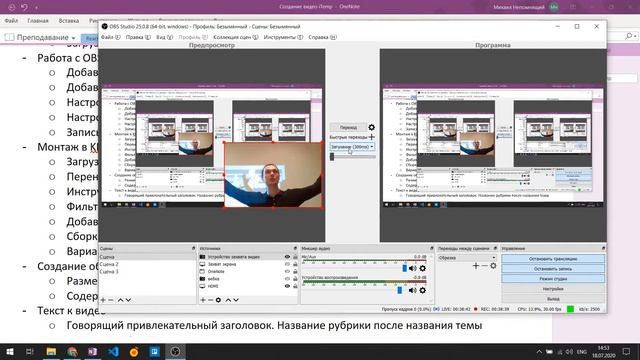Click Остановить трансляцию button
Viewport: 640px width, 360px height.
tap(553, 259)
